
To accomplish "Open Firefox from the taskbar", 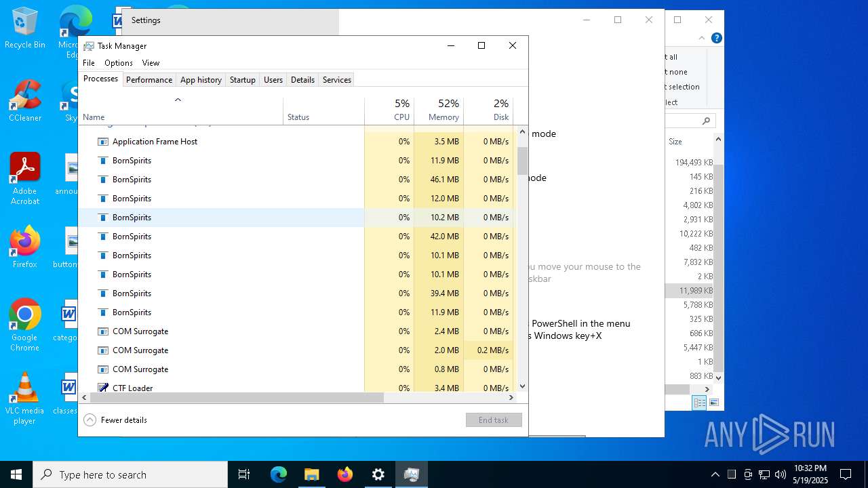I will tap(345, 474).
